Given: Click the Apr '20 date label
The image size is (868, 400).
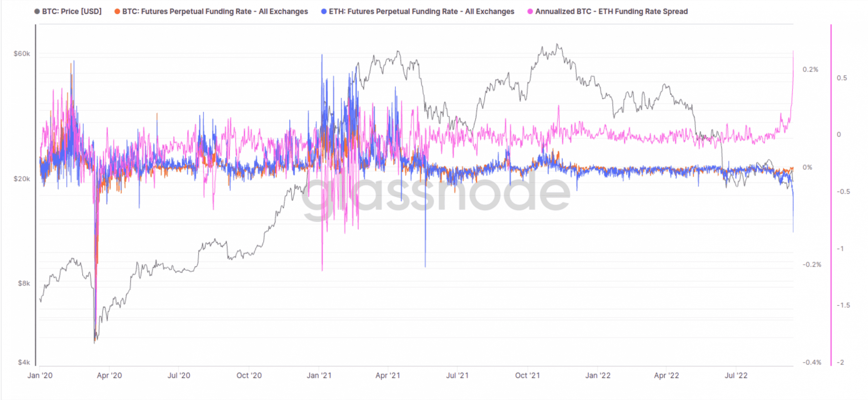Looking at the screenshot, I should tap(109, 376).
